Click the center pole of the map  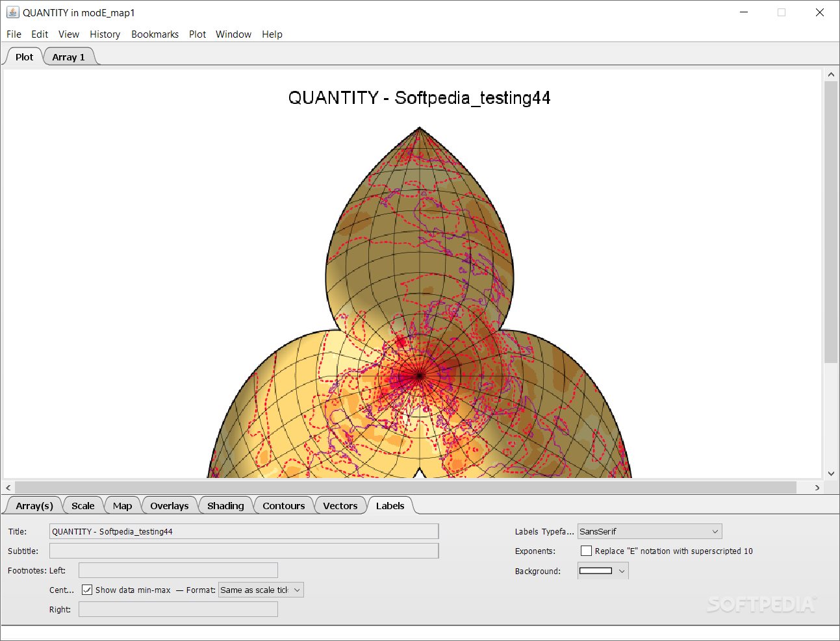420,375
